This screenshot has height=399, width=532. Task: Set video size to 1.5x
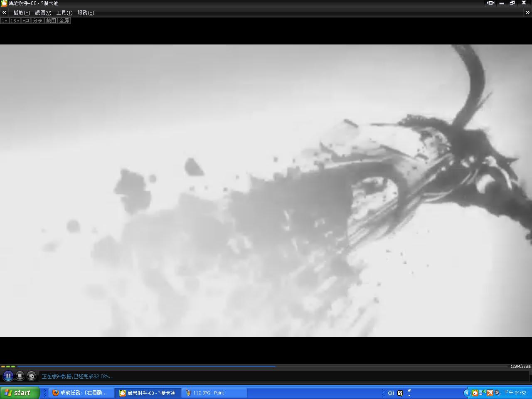pyautogui.click(x=15, y=20)
